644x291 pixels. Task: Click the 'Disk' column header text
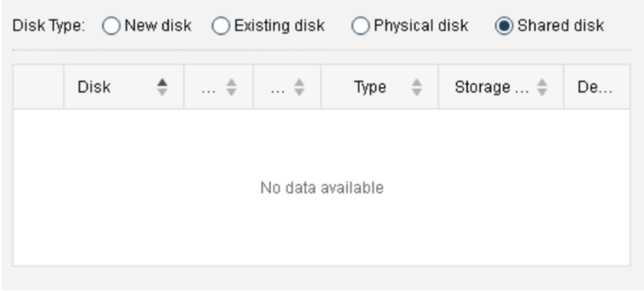point(94,87)
